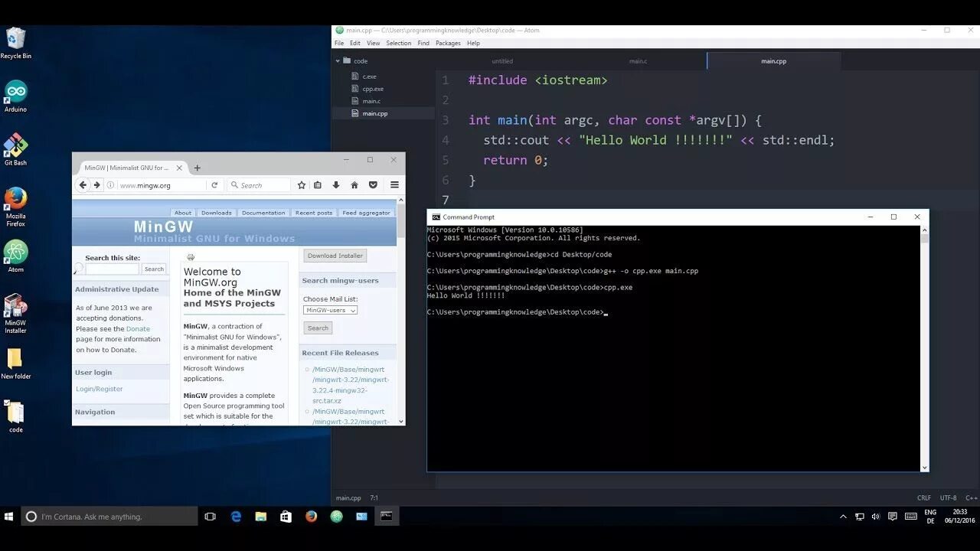Select c.exe in Atom tree view
This screenshot has width=980, height=551.
[x=369, y=77]
